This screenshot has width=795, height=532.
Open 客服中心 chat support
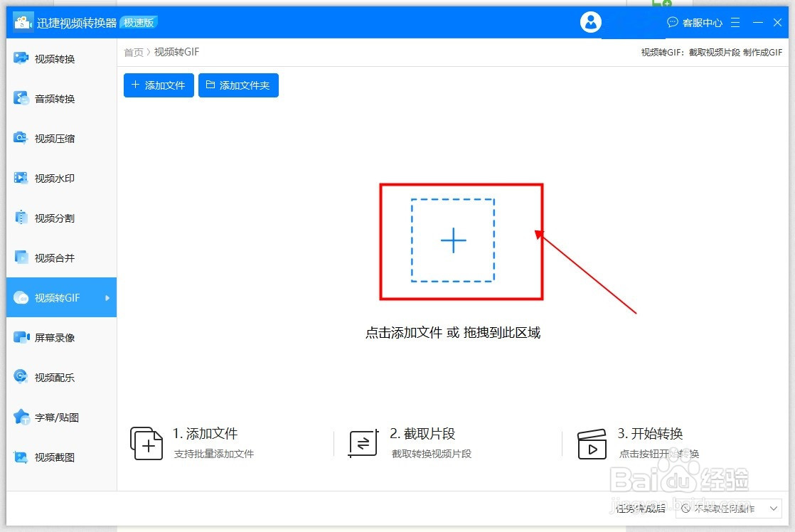[695, 22]
